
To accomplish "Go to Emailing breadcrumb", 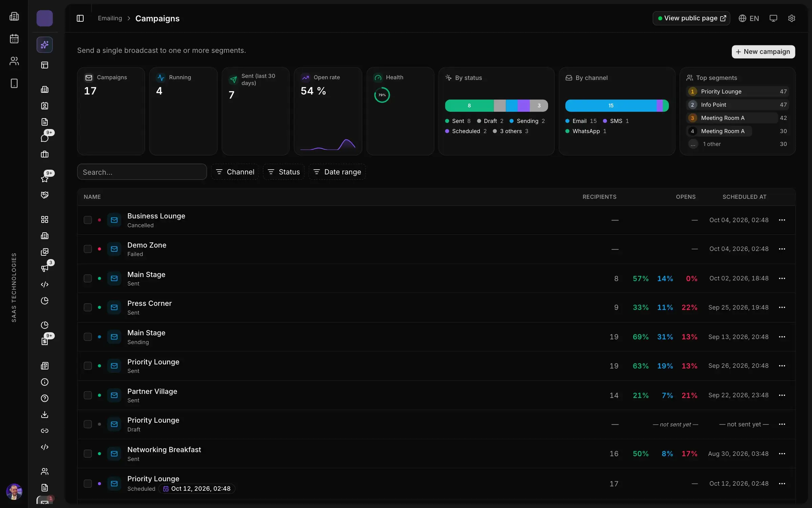I will (x=110, y=18).
